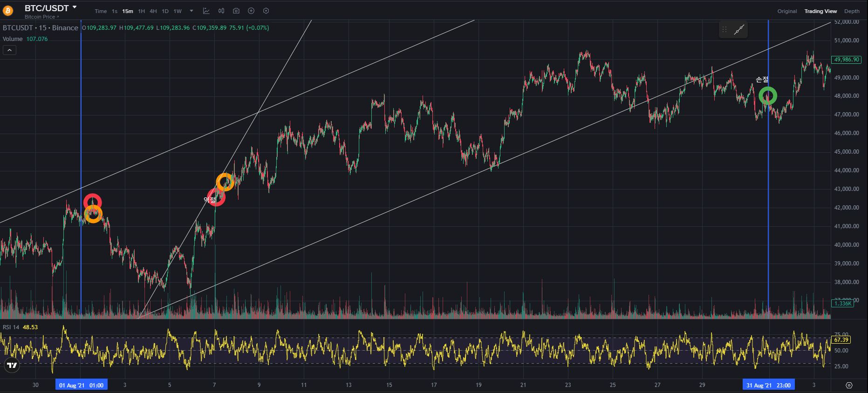
Task: Select the green circle annotation on chart
Action: [768, 96]
